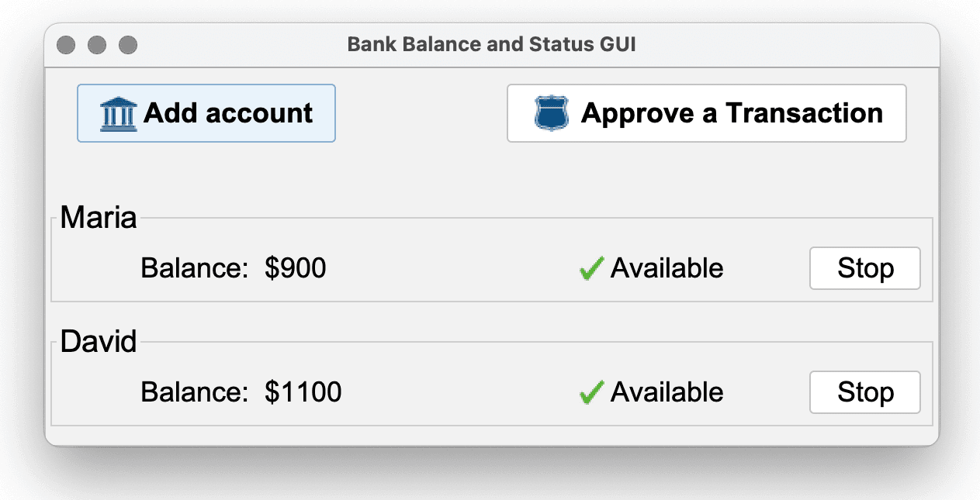Screen dimensions: 980x500
Task: Open Approve a Transaction
Action: pos(706,113)
